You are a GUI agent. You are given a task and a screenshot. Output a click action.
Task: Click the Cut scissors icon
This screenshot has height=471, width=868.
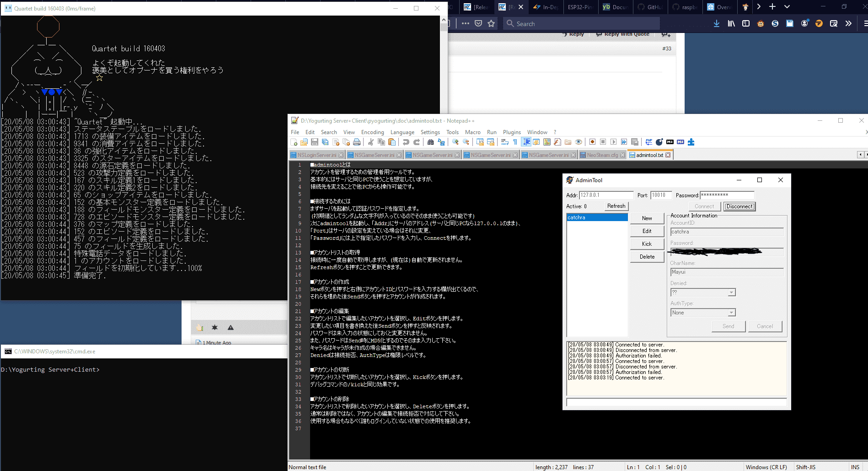tap(370, 142)
